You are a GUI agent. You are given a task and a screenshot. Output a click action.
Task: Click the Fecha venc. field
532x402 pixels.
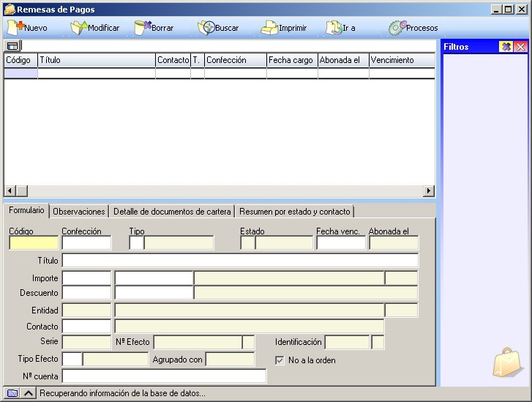341,243
